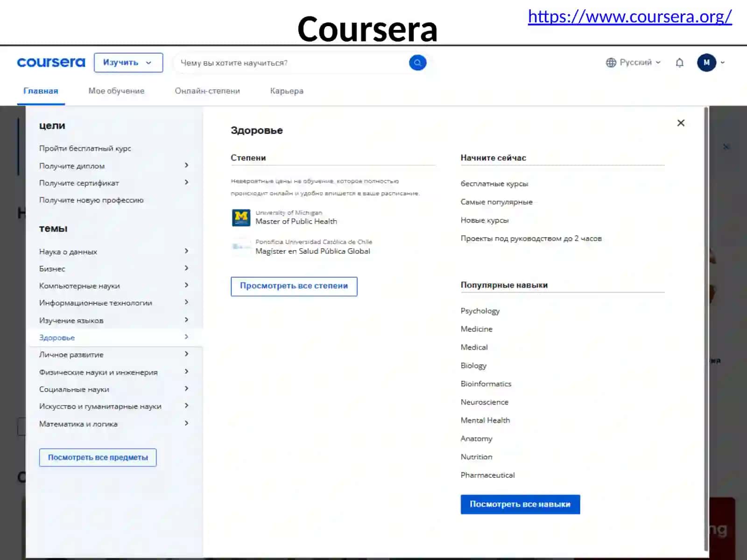Open Magíster en Salud Pública Global

pos(313,251)
